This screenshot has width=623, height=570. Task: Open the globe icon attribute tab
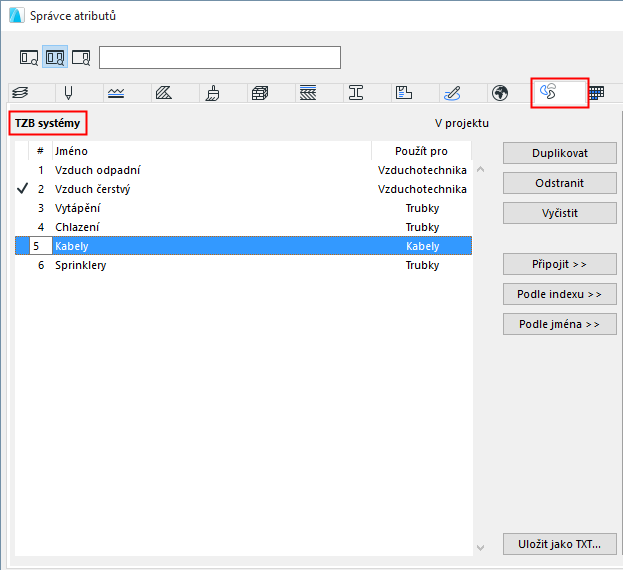click(x=500, y=93)
